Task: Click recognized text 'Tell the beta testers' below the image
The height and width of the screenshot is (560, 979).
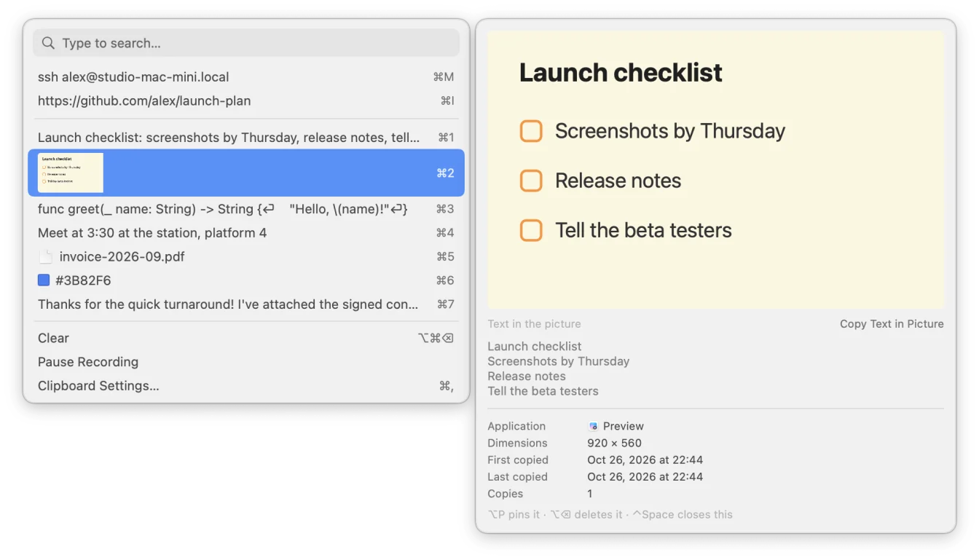Action: pyautogui.click(x=543, y=391)
